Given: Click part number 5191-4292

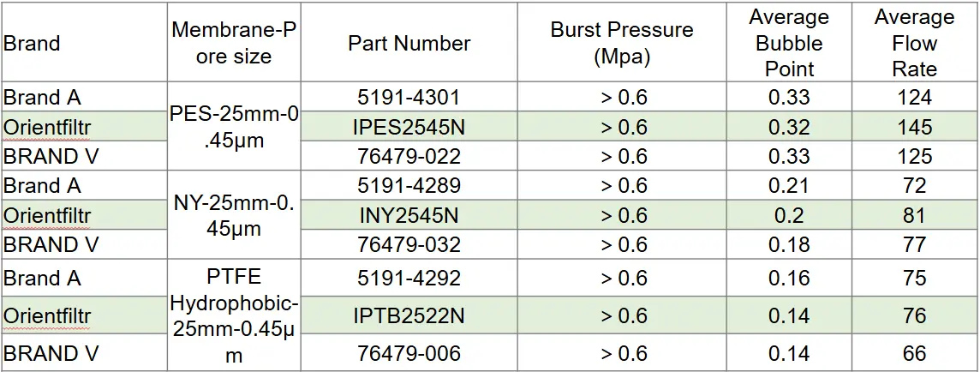Looking at the screenshot, I should click(409, 279).
